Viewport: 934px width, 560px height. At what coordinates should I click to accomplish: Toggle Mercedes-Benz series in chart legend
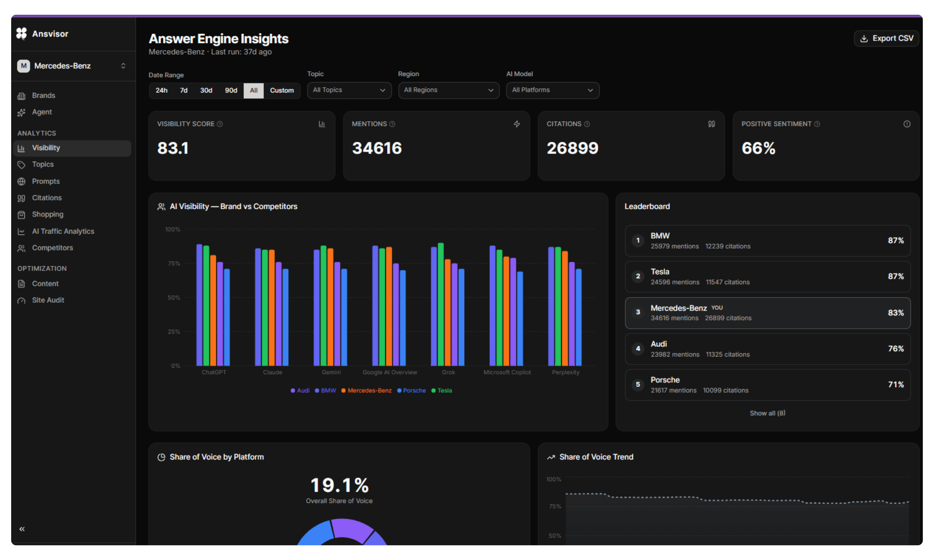(367, 390)
